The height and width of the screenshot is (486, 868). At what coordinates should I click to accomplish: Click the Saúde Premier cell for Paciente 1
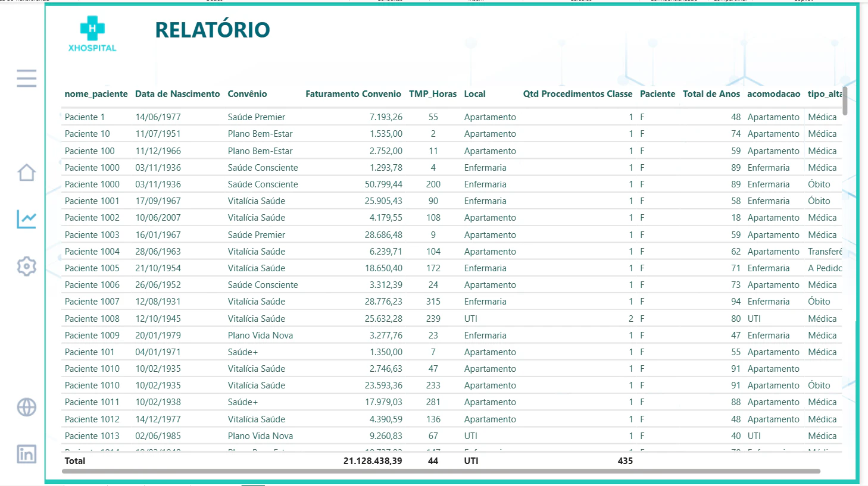click(x=256, y=117)
